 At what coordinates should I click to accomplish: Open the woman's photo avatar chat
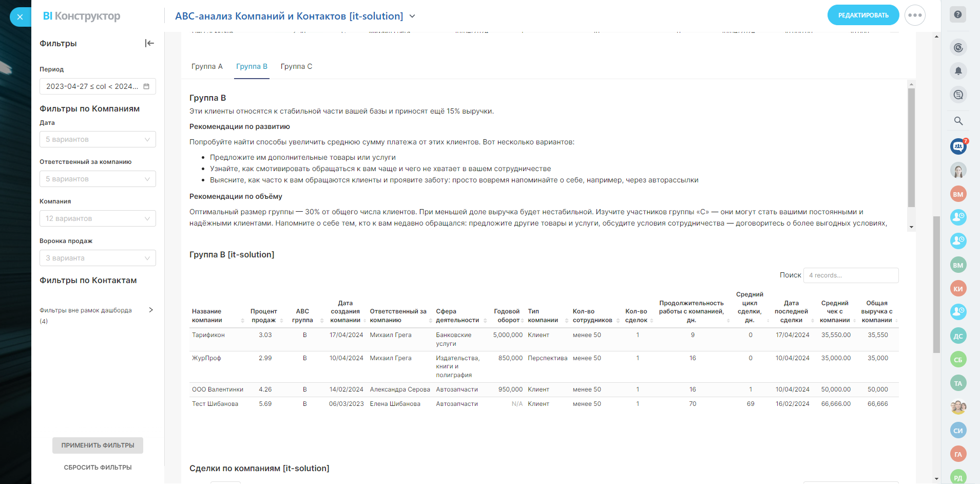[x=958, y=170]
